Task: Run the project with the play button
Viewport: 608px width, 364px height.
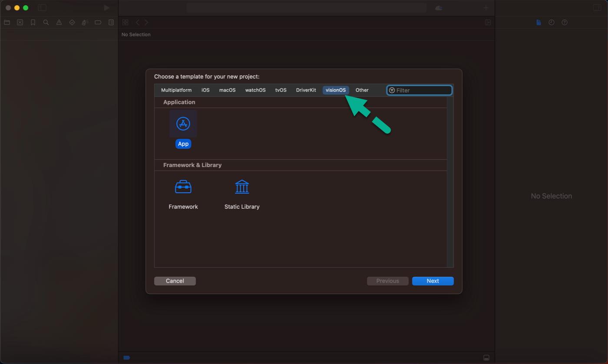Action: click(x=106, y=7)
